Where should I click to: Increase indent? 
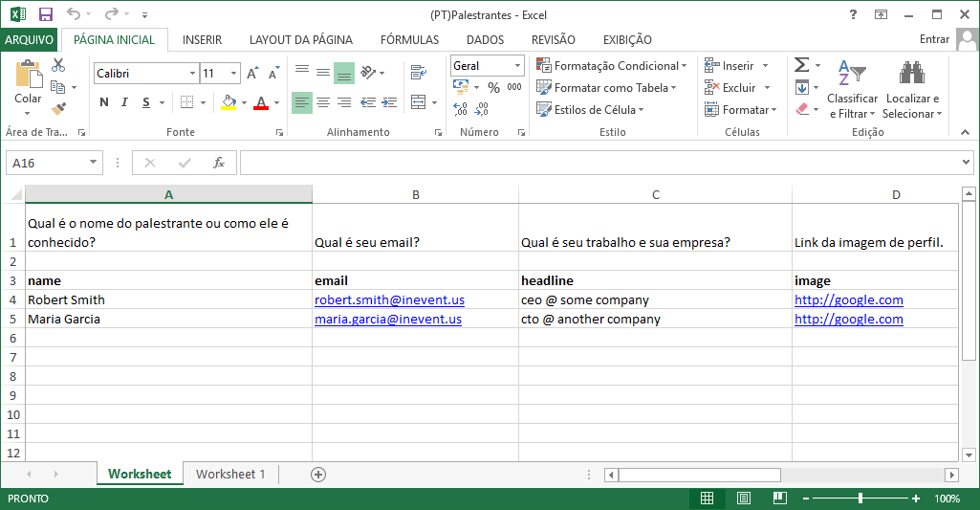(389, 102)
